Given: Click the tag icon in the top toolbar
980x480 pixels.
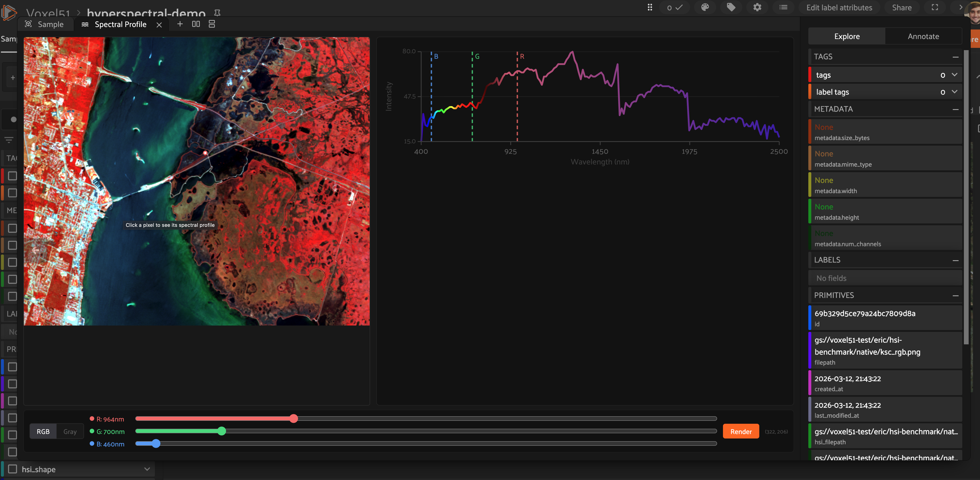Looking at the screenshot, I should (x=731, y=8).
